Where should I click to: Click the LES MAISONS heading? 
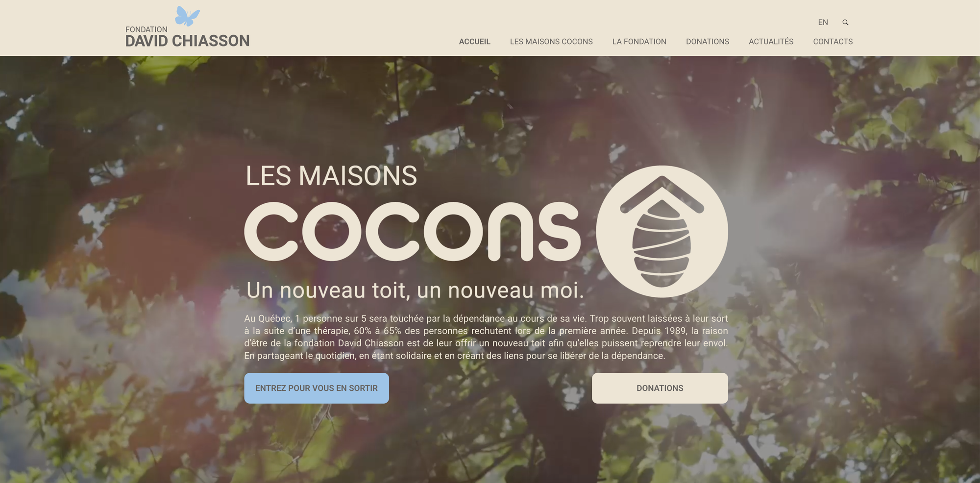tap(331, 176)
